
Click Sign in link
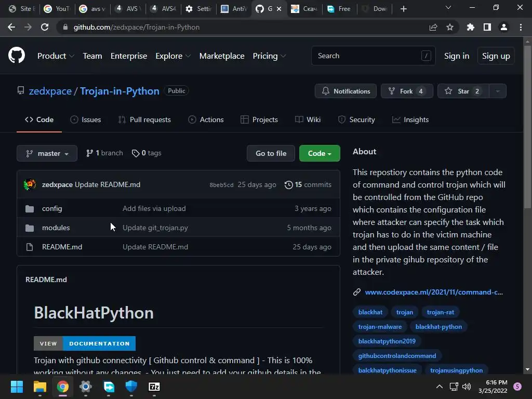[457, 56]
